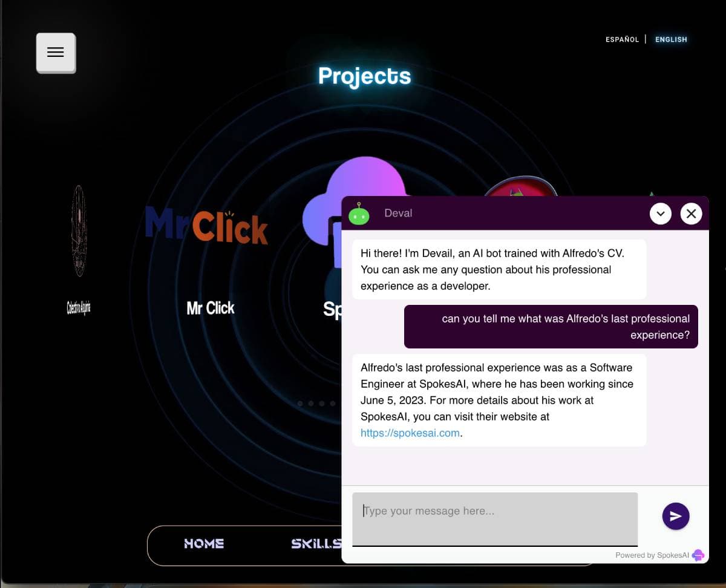This screenshot has height=588, width=726.
Task: Open the hamburger menu button
Action: click(56, 53)
